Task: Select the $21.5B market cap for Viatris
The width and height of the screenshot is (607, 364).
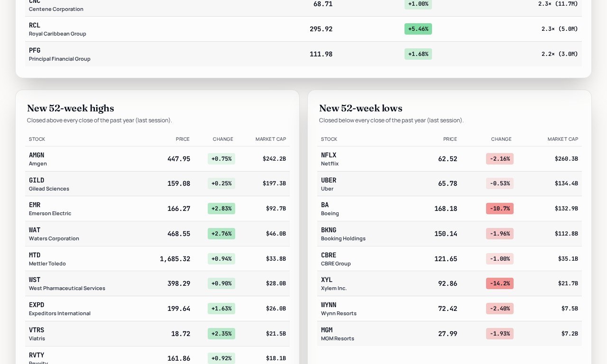Action: 276,334
